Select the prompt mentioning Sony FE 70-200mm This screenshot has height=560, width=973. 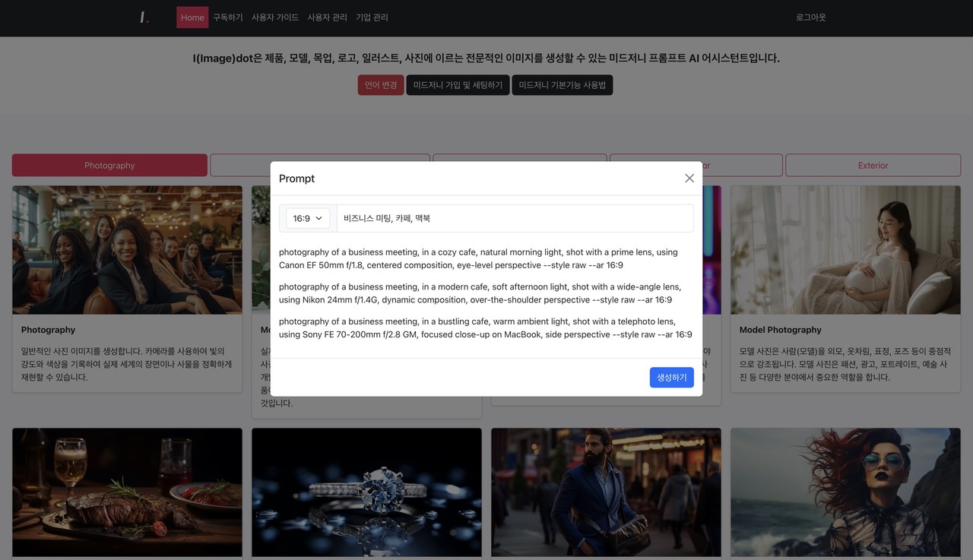pyautogui.click(x=486, y=328)
